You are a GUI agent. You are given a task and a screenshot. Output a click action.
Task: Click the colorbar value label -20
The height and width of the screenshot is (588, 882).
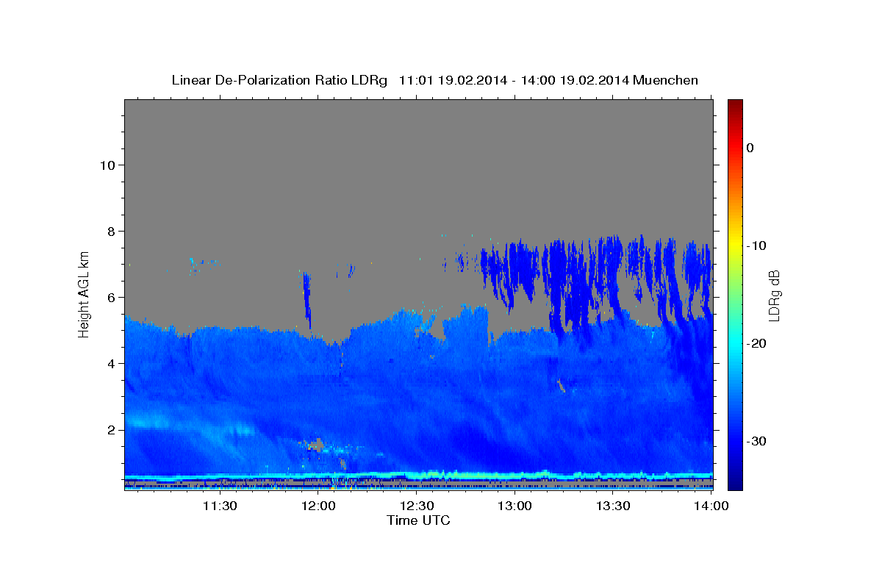[756, 343]
